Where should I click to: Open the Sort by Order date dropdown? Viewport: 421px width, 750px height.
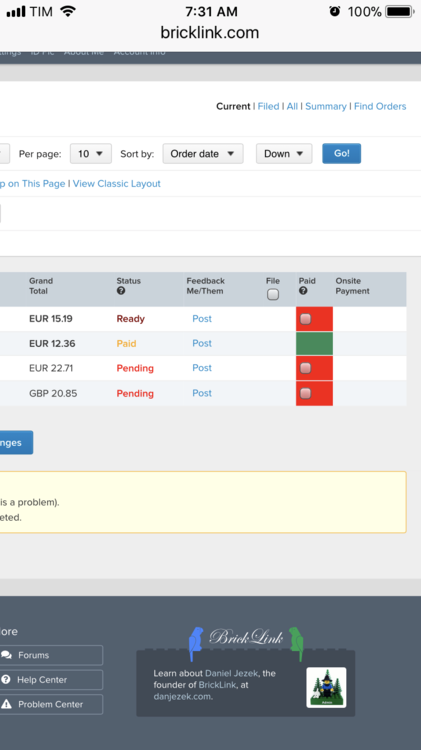pos(203,154)
